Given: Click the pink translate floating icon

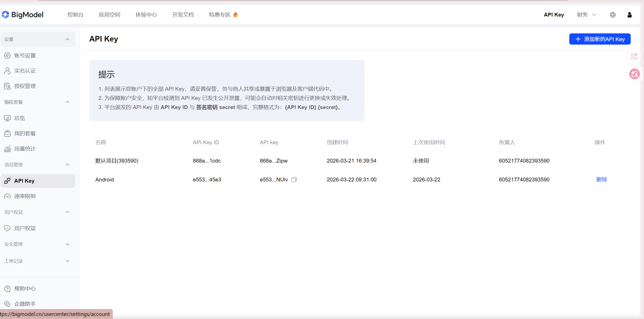Looking at the screenshot, I should point(634,74).
